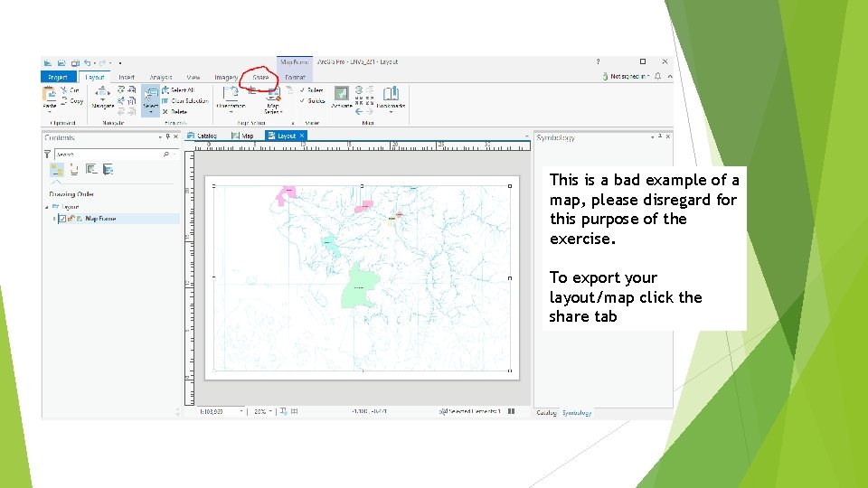Image resolution: width=868 pixels, height=488 pixels.
Task: Click the Copy command
Action: 72,100
